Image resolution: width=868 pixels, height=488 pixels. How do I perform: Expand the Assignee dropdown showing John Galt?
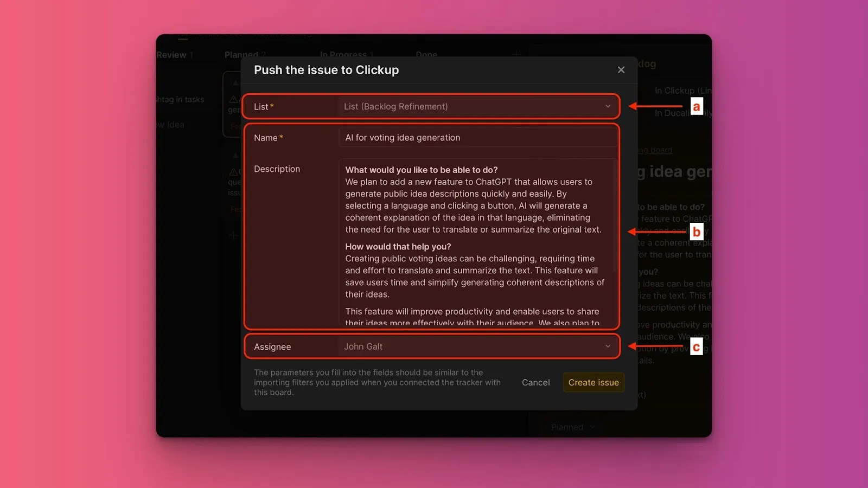tap(476, 346)
